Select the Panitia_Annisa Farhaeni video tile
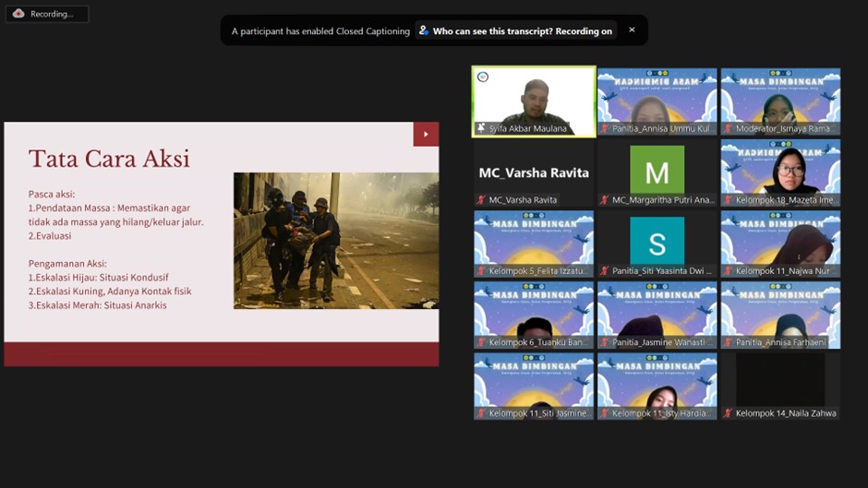This screenshot has height=488, width=868. (780, 314)
